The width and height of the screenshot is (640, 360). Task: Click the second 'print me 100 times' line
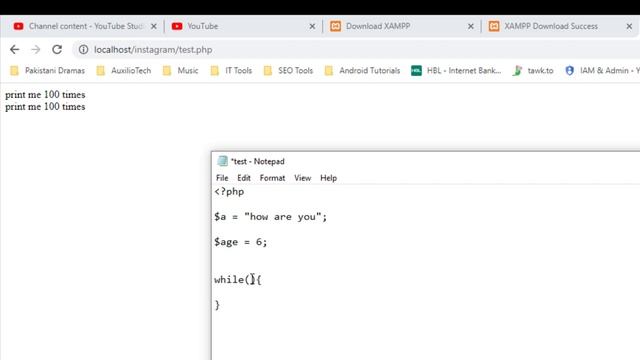coord(45,107)
